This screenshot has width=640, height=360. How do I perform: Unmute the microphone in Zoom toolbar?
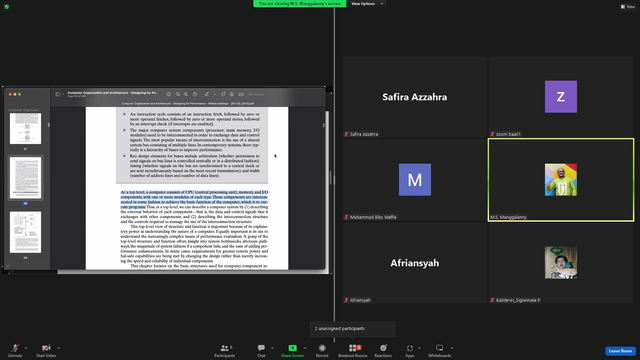pyautogui.click(x=15, y=350)
